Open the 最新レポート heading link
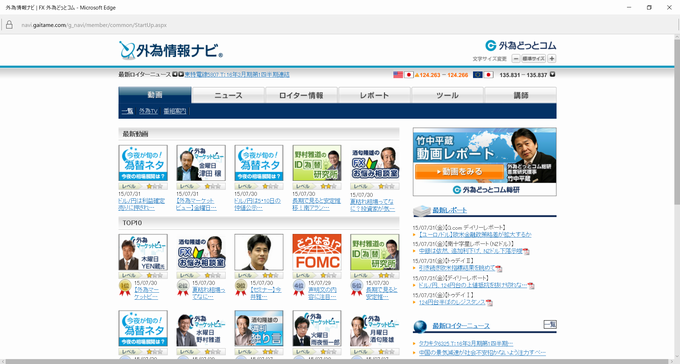 [x=450, y=210]
